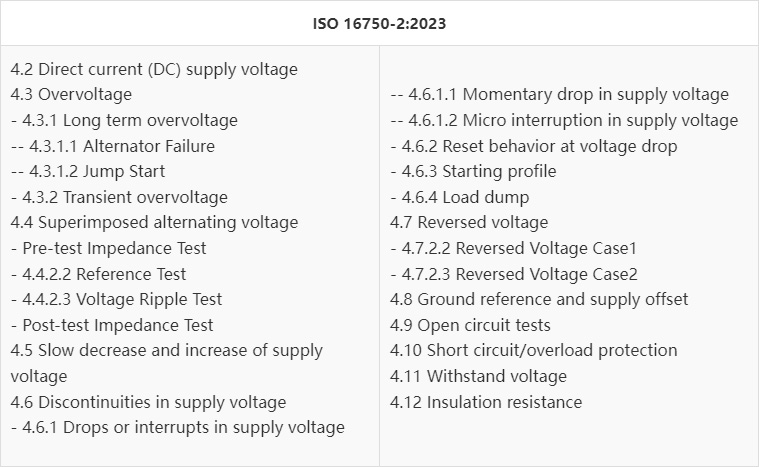Click on 4.3.2 Transient overvoltage
759x467 pixels.
[x=119, y=197]
